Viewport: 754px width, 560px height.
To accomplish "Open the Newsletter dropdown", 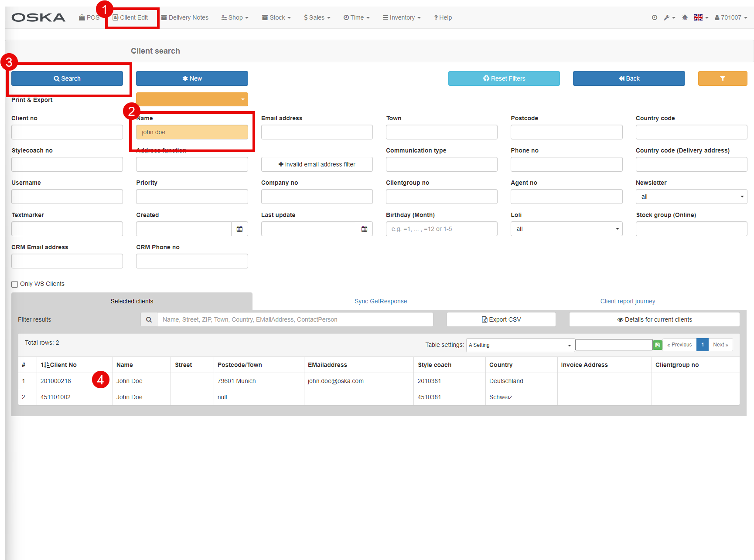I will click(691, 197).
